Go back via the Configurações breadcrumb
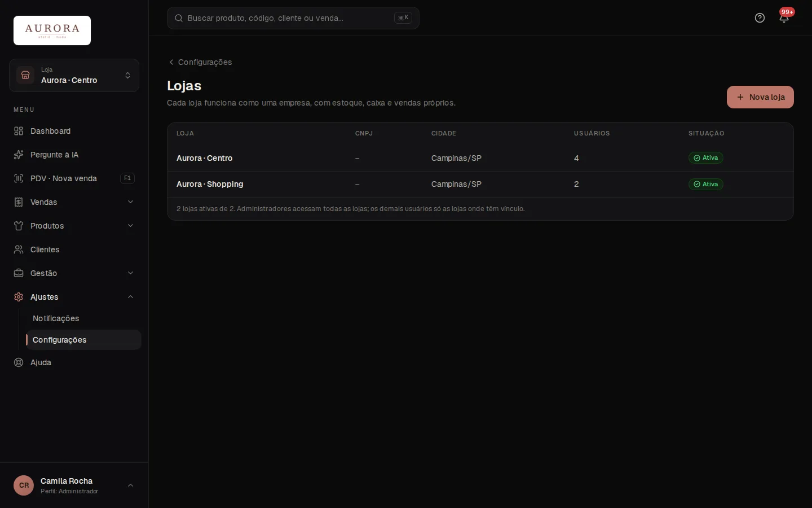 pos(200,62)
